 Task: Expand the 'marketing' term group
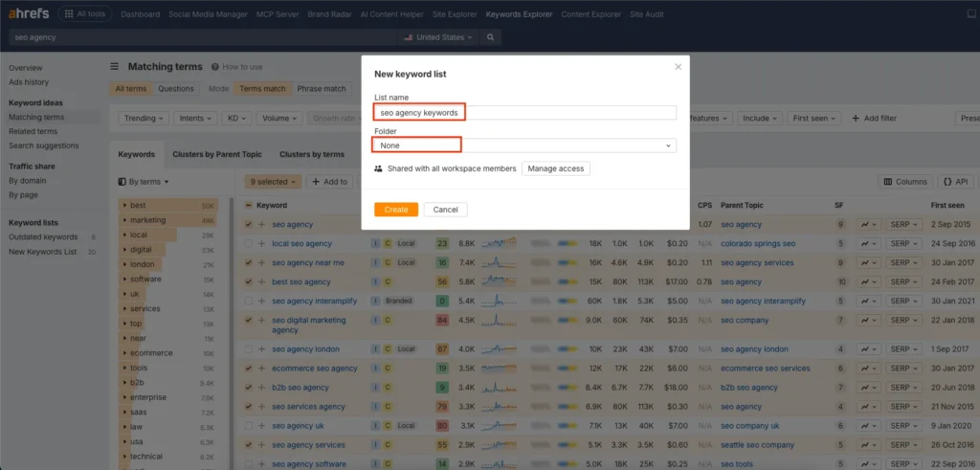pos(125,220)
